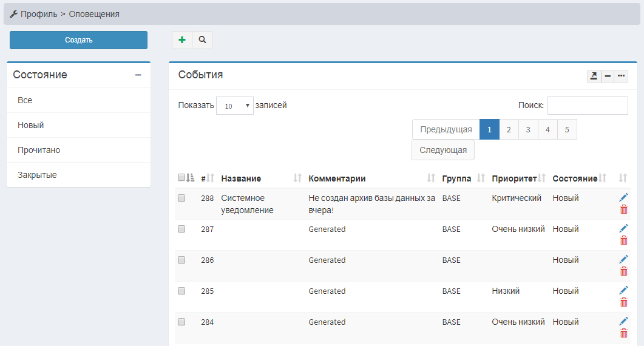644x346 pixels.
Task: Edit record 286 with pencil icon
Action: pos(623,259)
